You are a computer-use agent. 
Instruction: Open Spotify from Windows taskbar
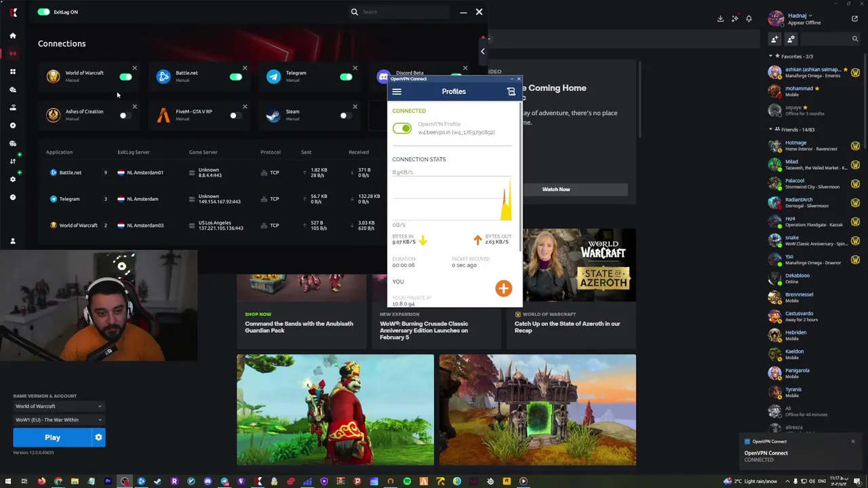[407, 481]
